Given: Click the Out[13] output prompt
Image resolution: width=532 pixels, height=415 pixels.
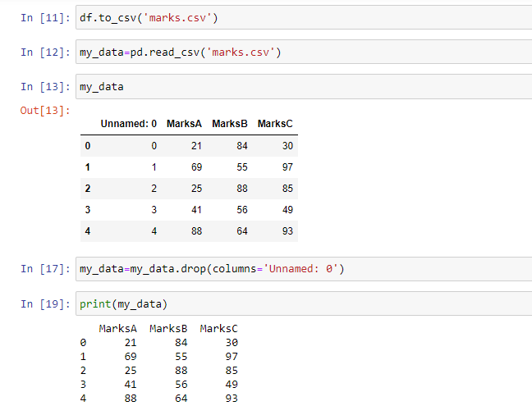Looking at the screenshot, I should pos(45,111).
